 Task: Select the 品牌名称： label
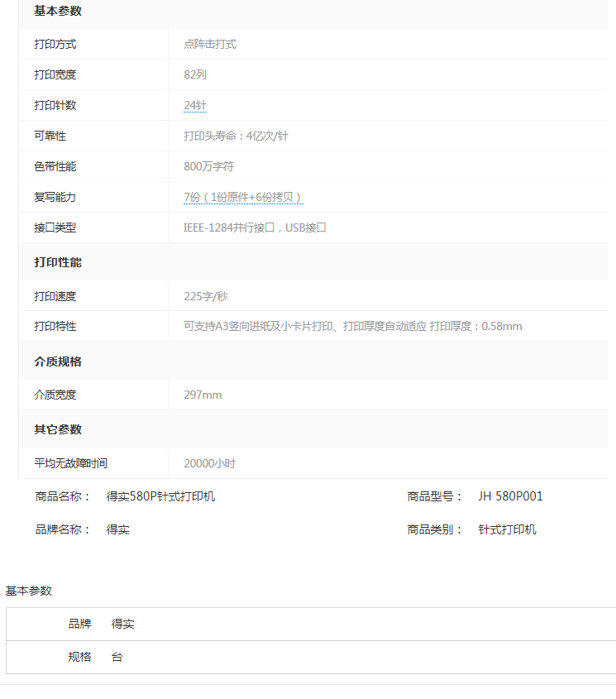pos(63,529)
